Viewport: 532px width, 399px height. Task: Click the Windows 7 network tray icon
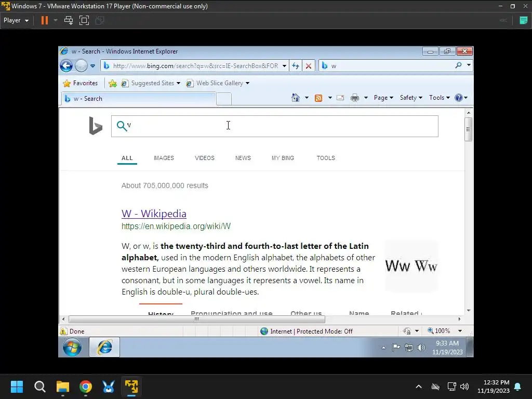coord(409,348)
